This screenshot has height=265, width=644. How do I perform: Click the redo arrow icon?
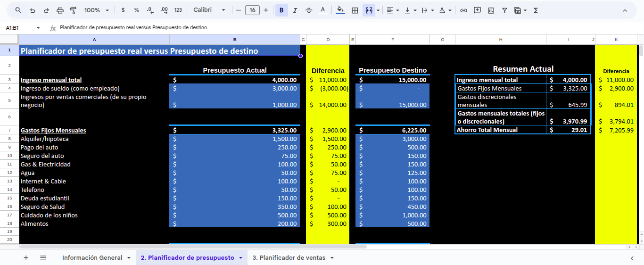(x=46, y=10)
